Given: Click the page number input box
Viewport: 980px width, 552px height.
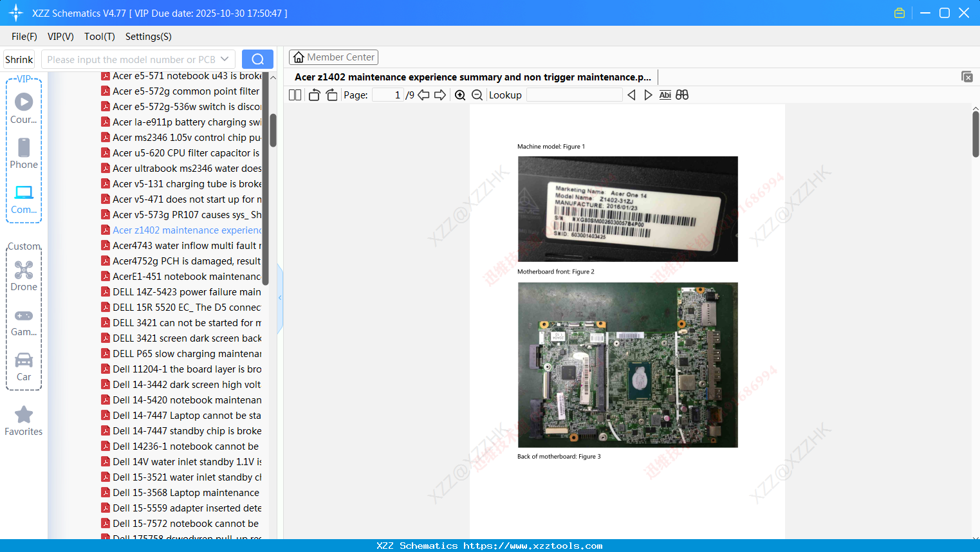Looking at the screenshot, I should click(388, 95).
